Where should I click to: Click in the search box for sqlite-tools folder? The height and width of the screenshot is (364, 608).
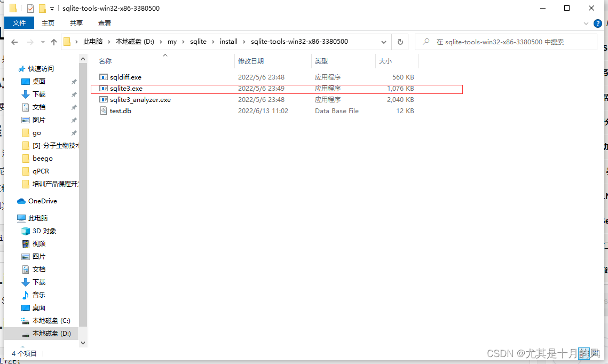(x=506, y=42)
